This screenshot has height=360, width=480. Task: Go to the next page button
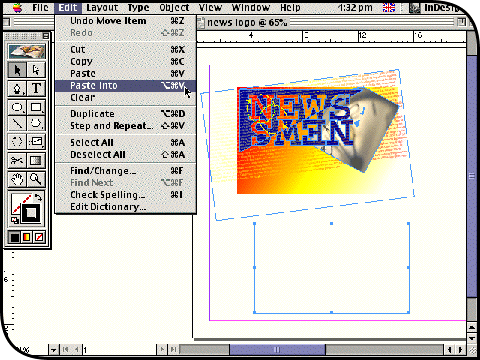[x=162, y=350]
